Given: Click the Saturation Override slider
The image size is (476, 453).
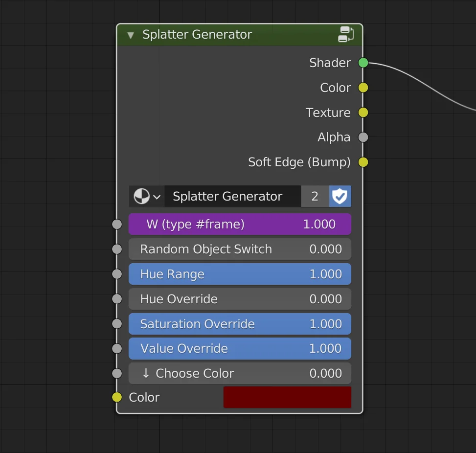Looking at the screenshot, I should 240,324.
